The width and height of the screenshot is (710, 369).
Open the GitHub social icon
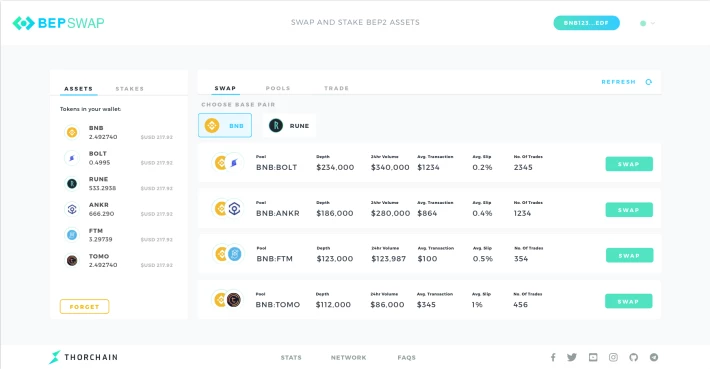tap(633, 357)
